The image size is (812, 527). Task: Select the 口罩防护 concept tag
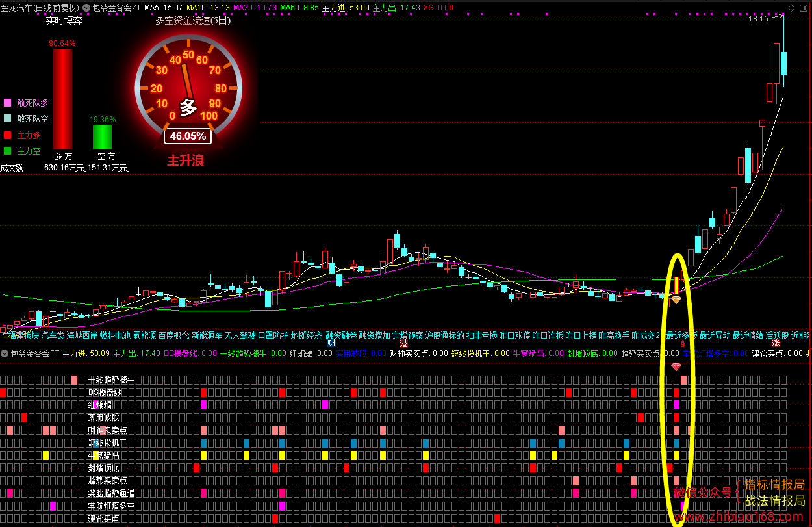[x=273, y=336]
